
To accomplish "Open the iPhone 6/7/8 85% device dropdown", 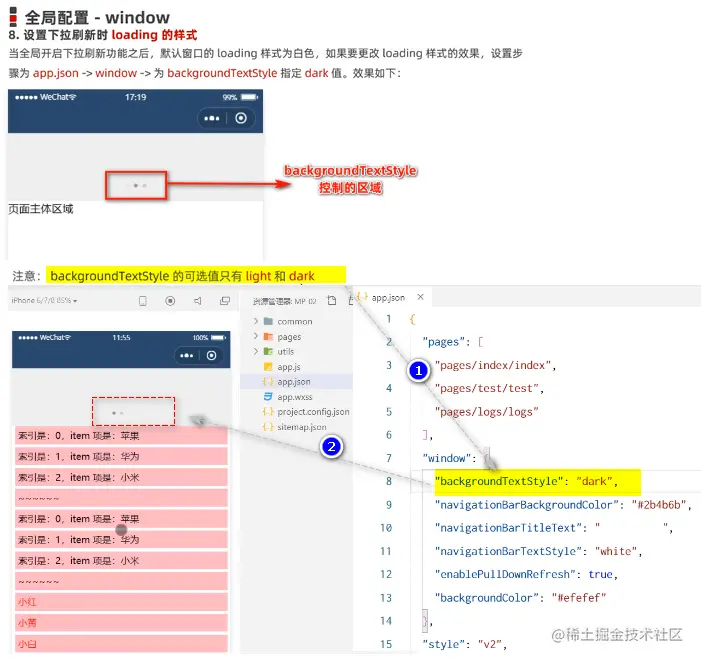I will (x=44, y=300).
